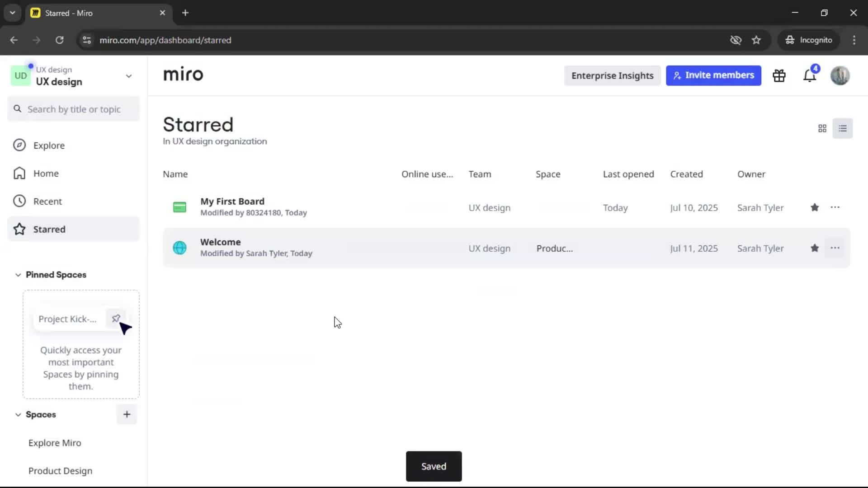The image size is (868, 488).
Task: Open the tab search dropdown
Action: (12, 13)
